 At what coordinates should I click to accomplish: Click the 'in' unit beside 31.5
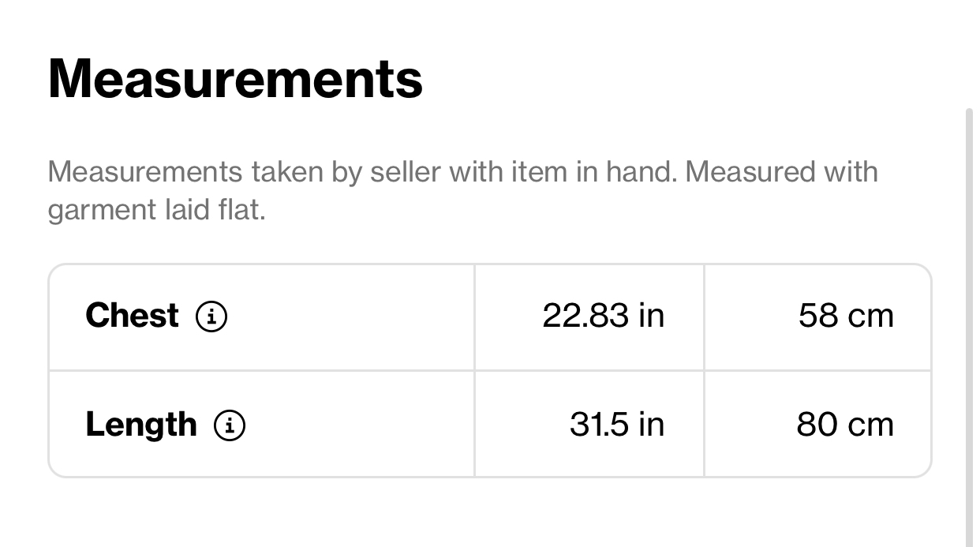click(x=652, y=425)
